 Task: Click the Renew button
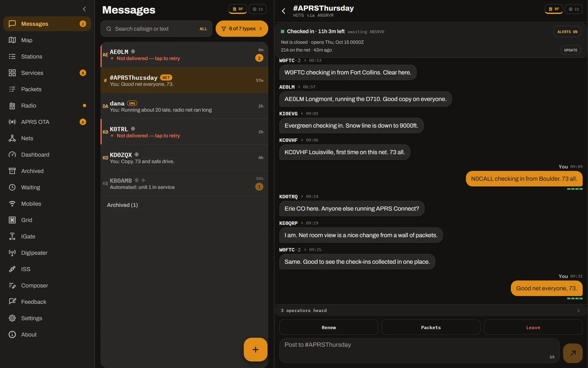point(329,327)
